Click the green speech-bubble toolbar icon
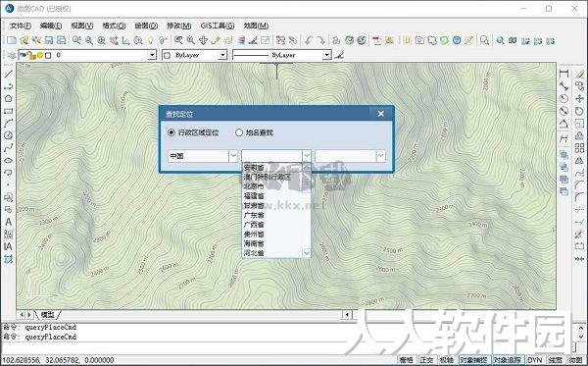The width and height of the screenshot is (588, 366). [x=444, y=40]
